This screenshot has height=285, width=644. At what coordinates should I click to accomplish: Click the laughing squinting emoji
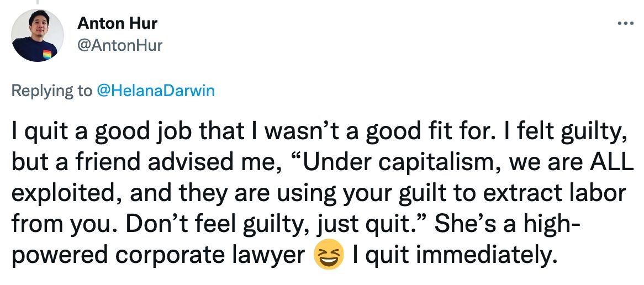click(x=328, y=256)
